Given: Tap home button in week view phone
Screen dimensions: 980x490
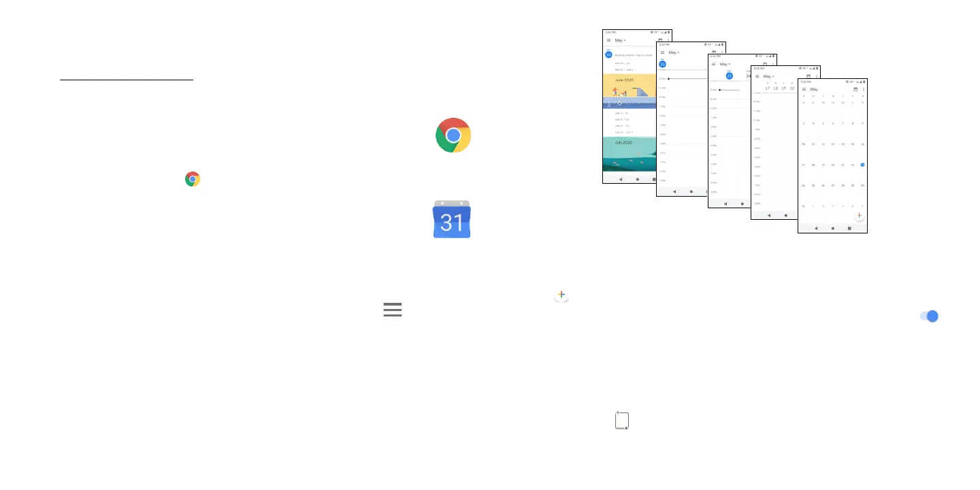Looking at the screenshot, I should [785, 215].
